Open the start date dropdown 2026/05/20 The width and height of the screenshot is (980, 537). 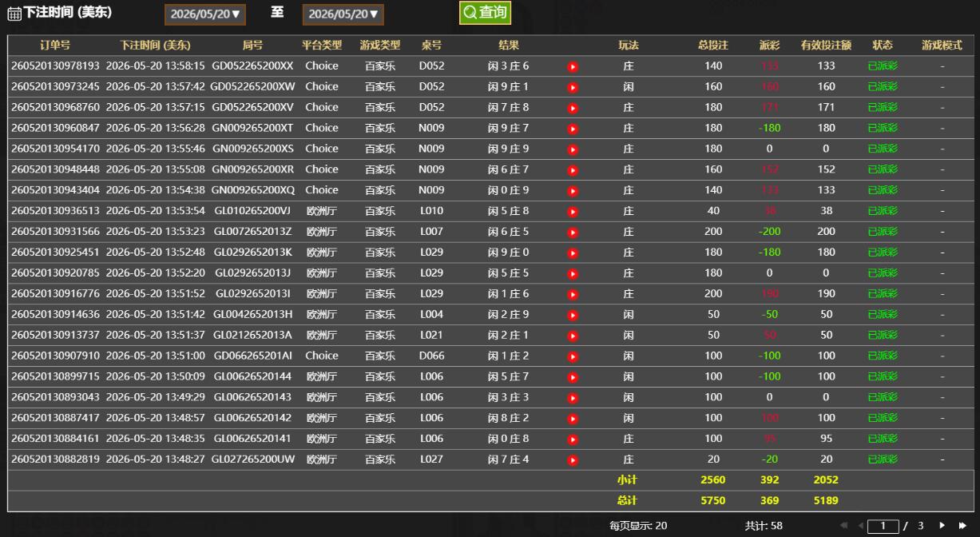coord(205,14)
